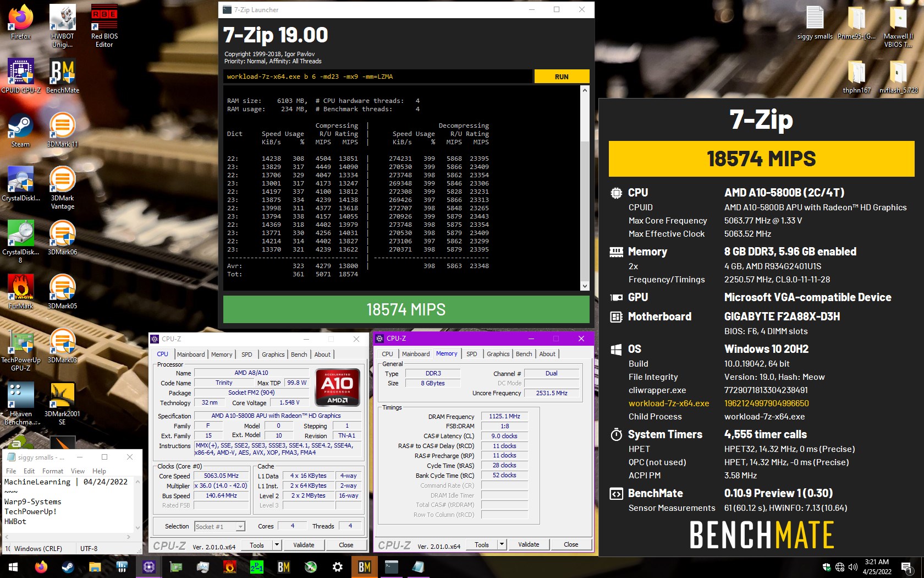Click the green 18574 MIPS result bar
924x578 pixels.
click(406, 309)
